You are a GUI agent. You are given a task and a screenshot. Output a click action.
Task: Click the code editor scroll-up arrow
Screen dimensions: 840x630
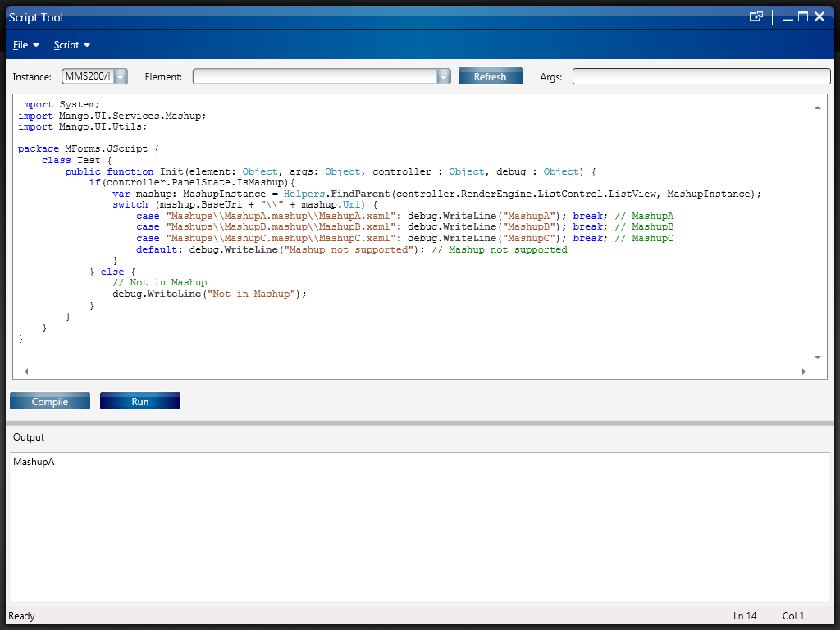point(817,107)
